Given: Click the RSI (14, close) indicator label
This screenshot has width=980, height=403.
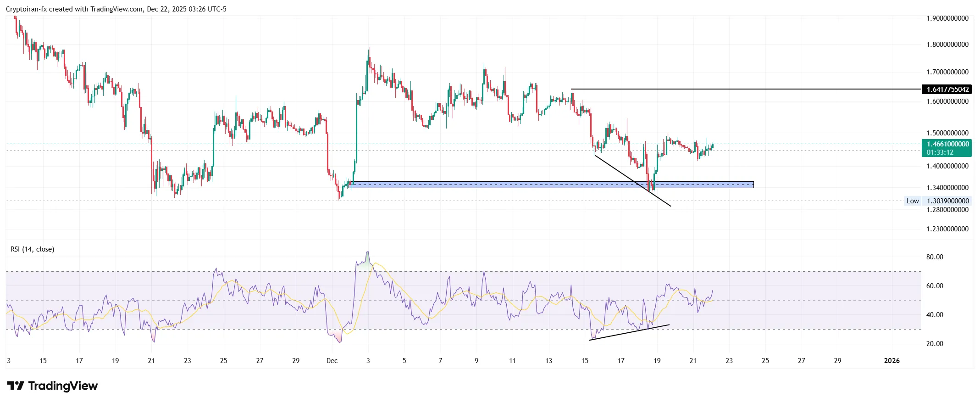Looking at the screenshot, I should 33,249.
